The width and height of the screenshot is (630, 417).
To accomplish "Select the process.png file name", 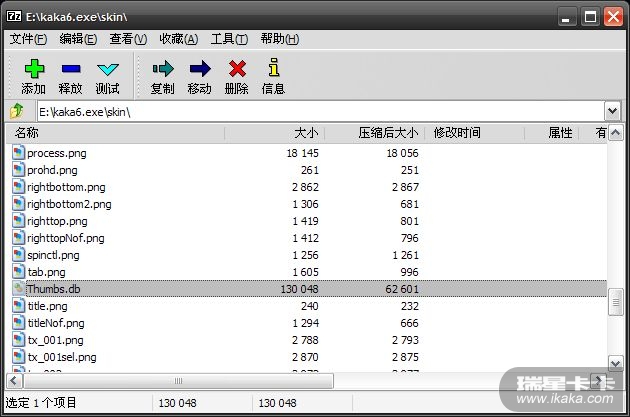I will point(57,153).
